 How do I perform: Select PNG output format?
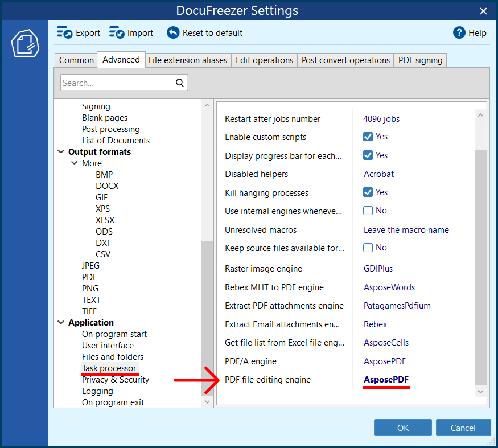coord(90,289)
